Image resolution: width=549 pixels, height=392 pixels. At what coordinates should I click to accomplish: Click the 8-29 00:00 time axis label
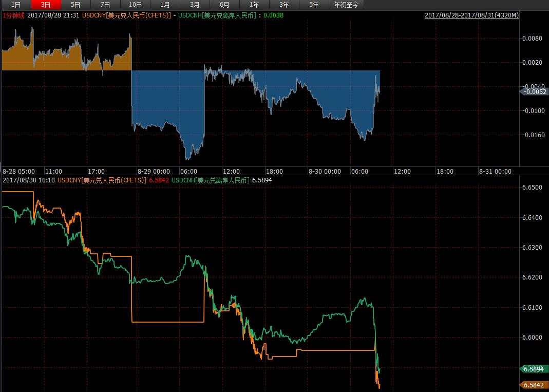tap(154, 172)
